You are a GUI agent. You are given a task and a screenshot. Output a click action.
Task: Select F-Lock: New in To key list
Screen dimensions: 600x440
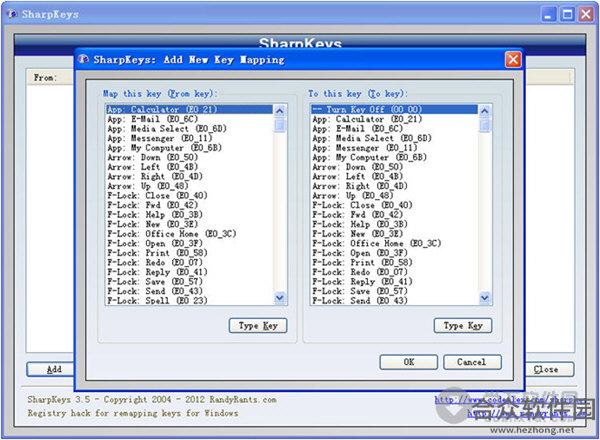(x=395, y=234)
